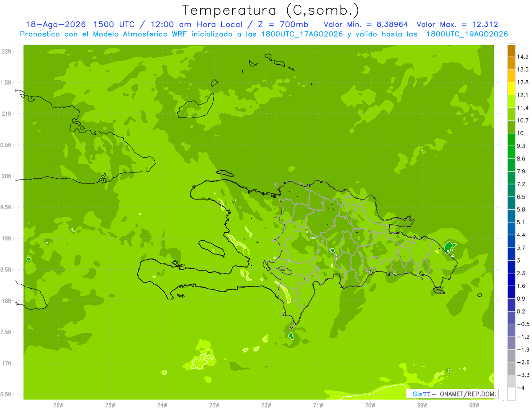The image size is (532, 411).
Task: Click the "2.3" colorbar value
Action: (521, 273)
